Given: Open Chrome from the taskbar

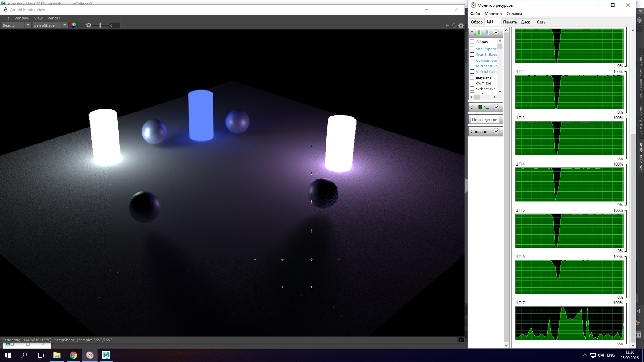Looking at the screenshot, I should pos(73,355).
